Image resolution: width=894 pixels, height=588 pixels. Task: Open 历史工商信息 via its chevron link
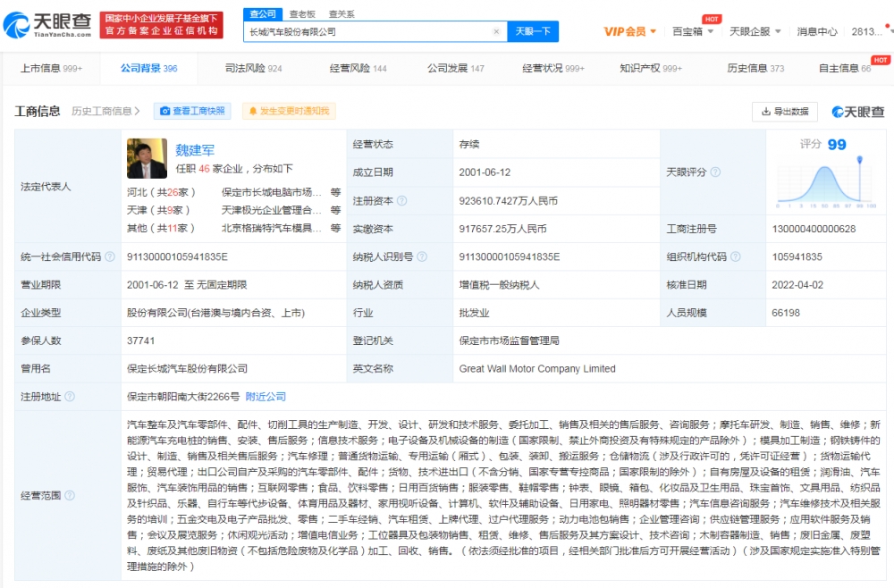[105, 111]
